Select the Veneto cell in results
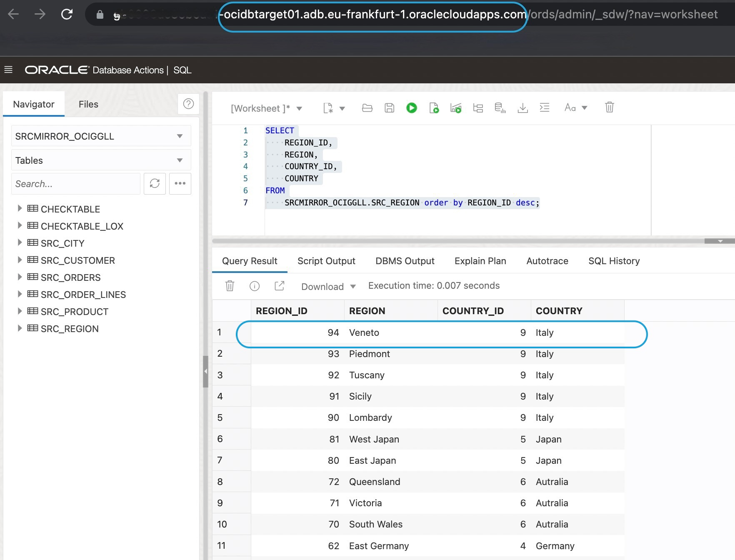The width and height of the screenshot is (735, 560). [x=391, y=332]
